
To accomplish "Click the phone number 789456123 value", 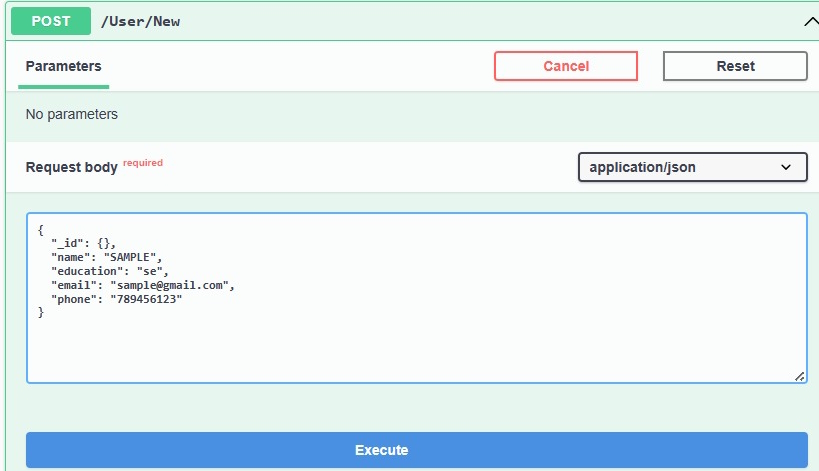I will pyautogui.click(x=146, y=300).
